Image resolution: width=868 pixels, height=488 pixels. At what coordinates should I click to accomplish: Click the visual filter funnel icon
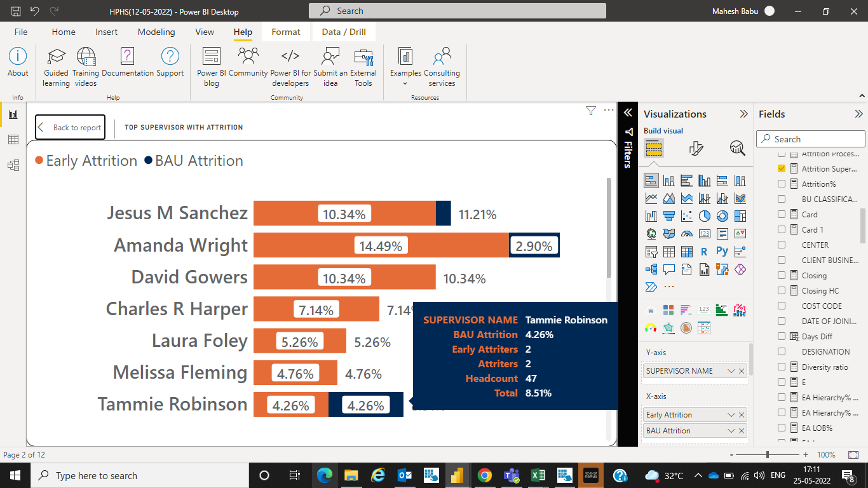click(591, 111)
